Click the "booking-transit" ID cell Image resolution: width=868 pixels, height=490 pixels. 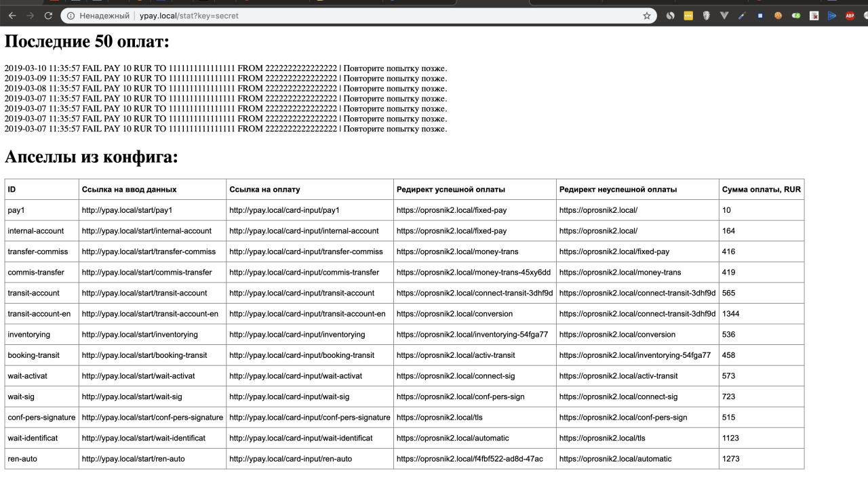(x=42, y=355)
